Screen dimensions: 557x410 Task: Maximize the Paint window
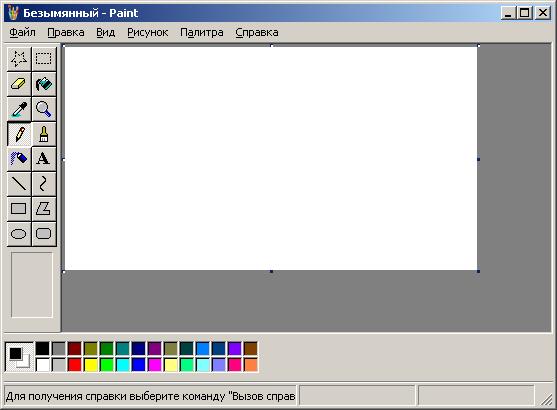pos(525,13)
